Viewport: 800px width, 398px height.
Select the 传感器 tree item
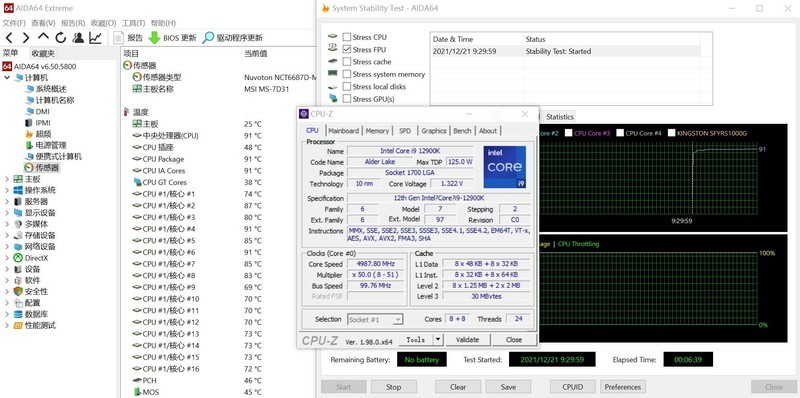pyautogui.click(x=47, y=168)
